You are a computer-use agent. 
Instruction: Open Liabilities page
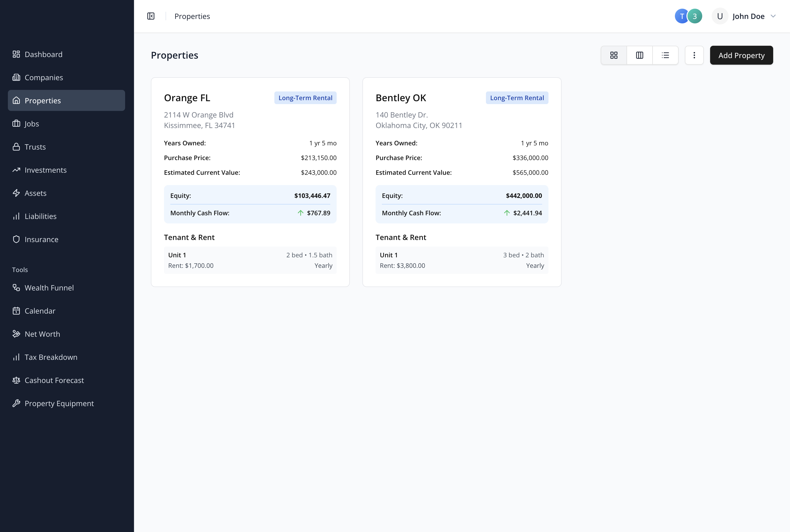(66, 216)
